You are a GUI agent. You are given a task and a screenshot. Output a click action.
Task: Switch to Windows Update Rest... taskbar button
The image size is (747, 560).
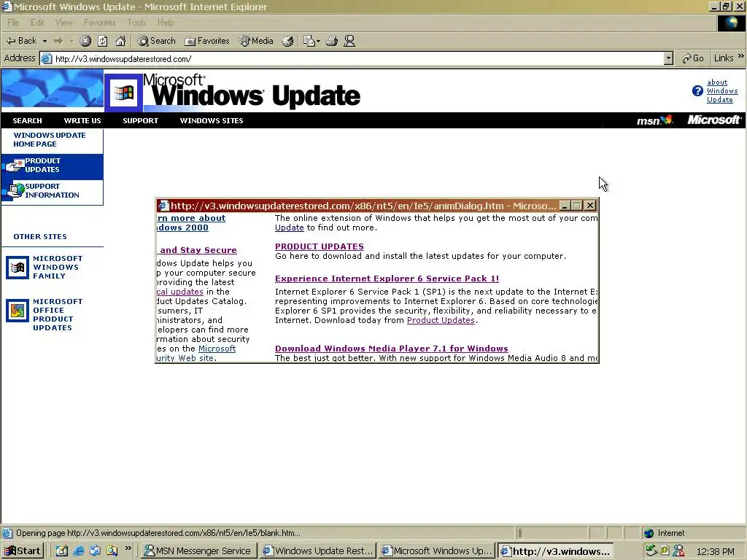(x=318, y=551)
